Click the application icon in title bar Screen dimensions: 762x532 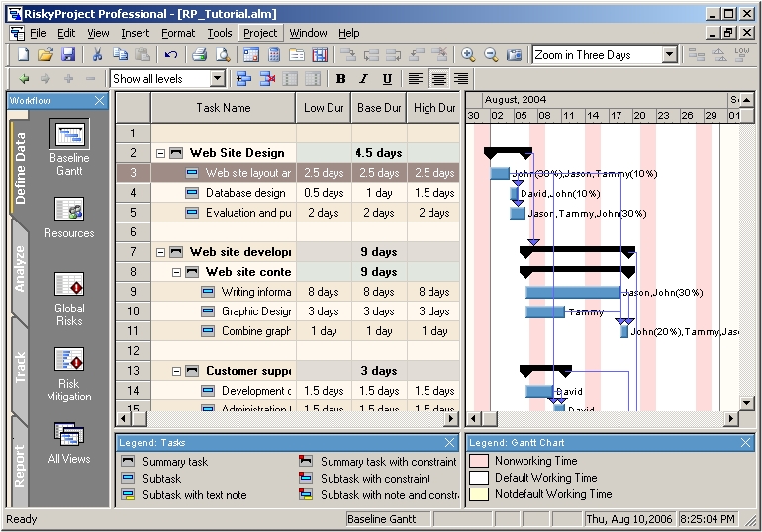click(x=15, y=13)
